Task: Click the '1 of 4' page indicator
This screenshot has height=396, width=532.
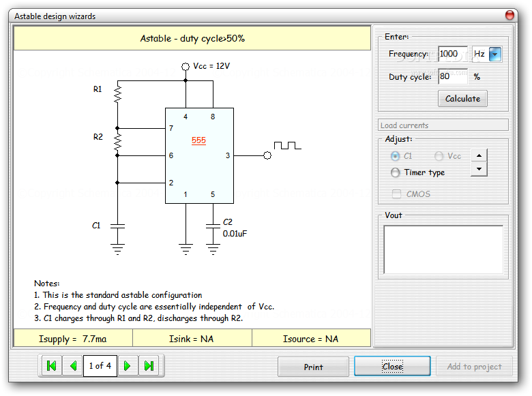Action: point(100,366)
